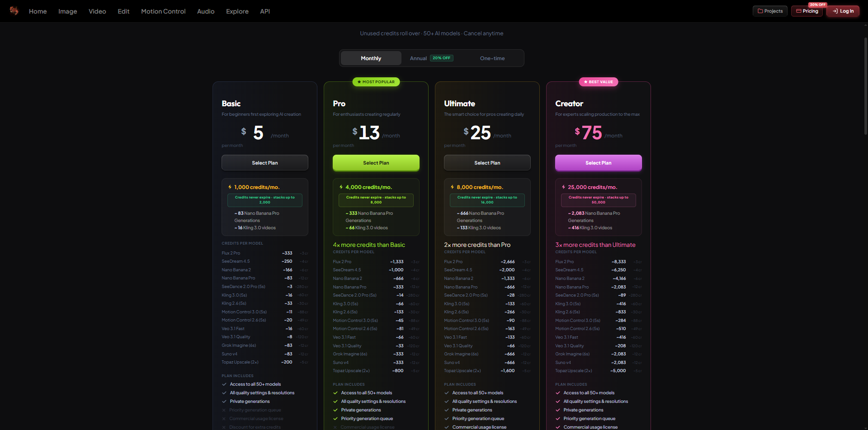Click Basic X icon for Priority generation queue

(224, 410)
